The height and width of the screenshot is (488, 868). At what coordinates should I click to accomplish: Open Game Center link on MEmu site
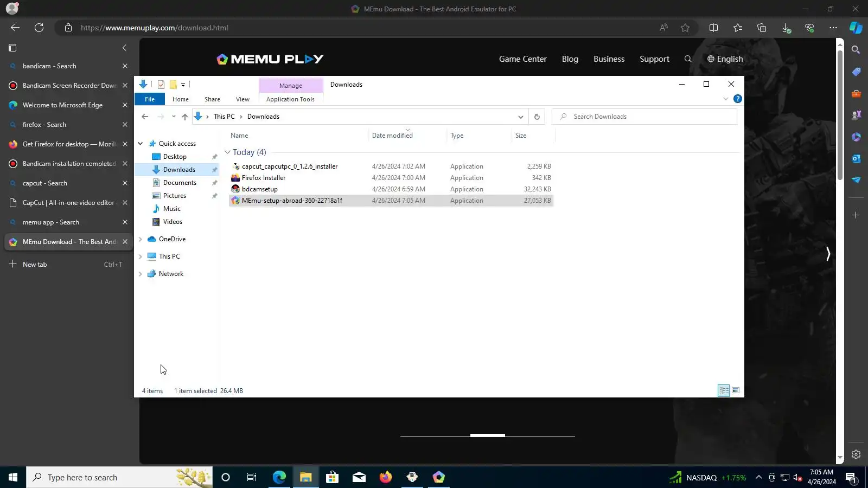523,59
